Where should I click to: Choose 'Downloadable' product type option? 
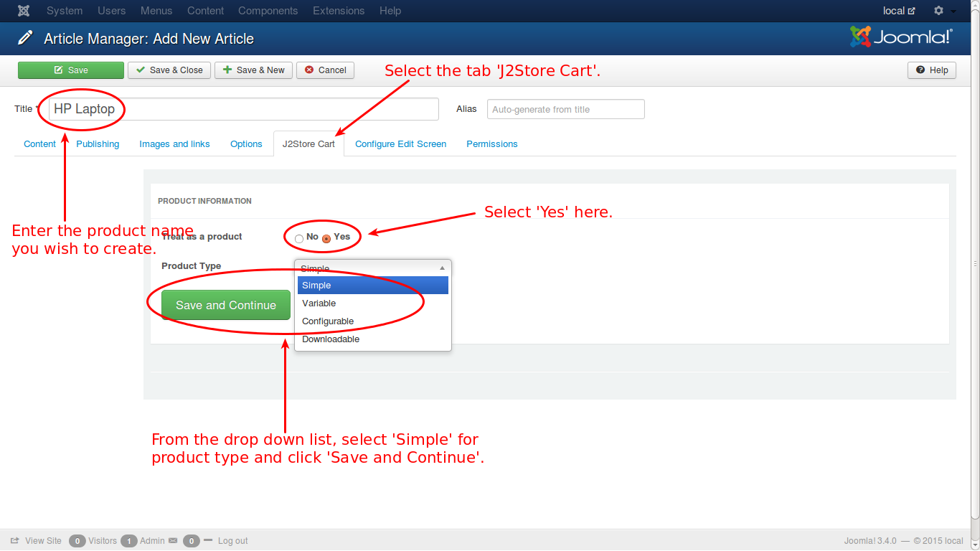point(331,339)
